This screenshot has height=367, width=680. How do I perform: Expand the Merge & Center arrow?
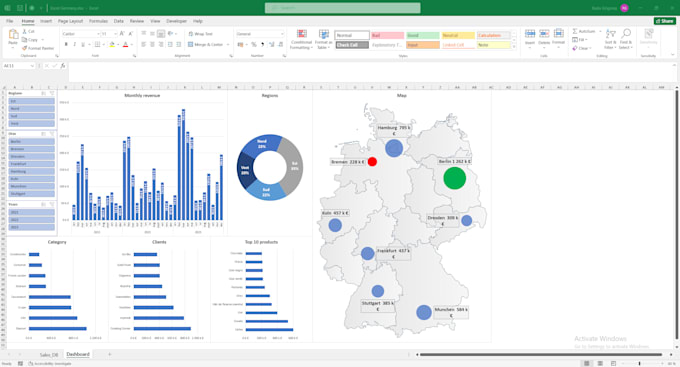228,44
